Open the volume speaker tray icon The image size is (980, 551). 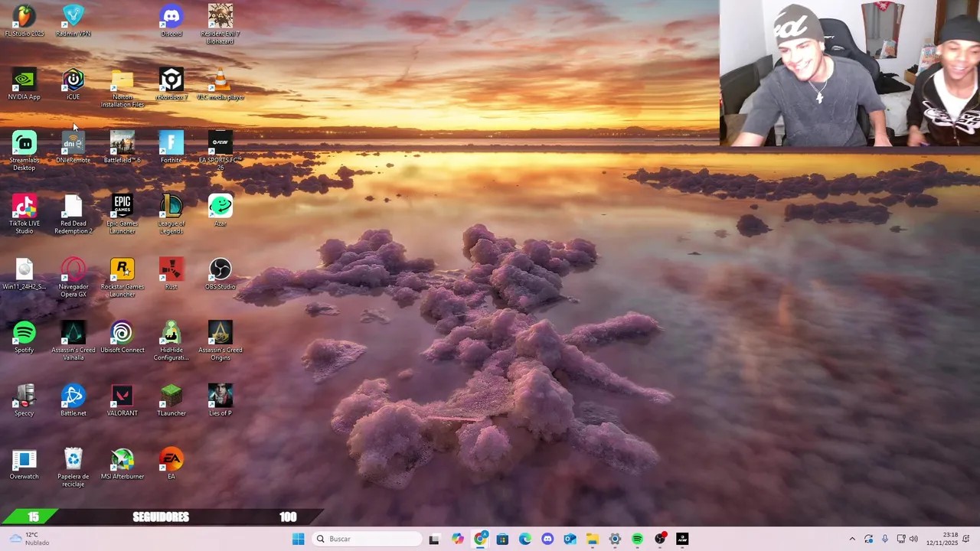[913, 539]
